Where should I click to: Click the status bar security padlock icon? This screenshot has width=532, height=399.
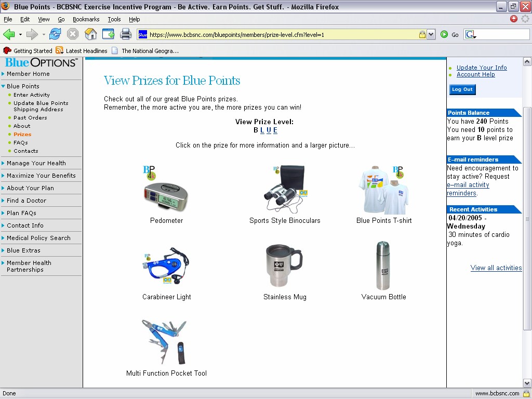pyautogui.click(x=526, y=393)
